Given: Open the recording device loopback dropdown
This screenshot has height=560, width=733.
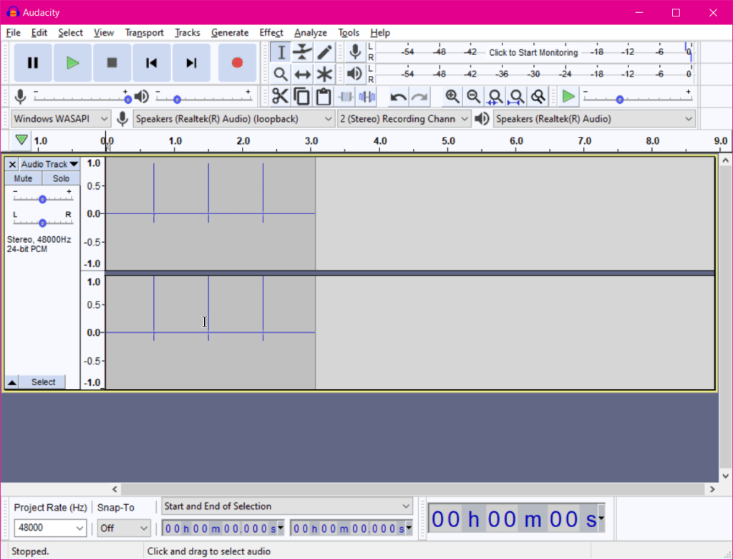Looking at the screenshot, I should [234, 119].
